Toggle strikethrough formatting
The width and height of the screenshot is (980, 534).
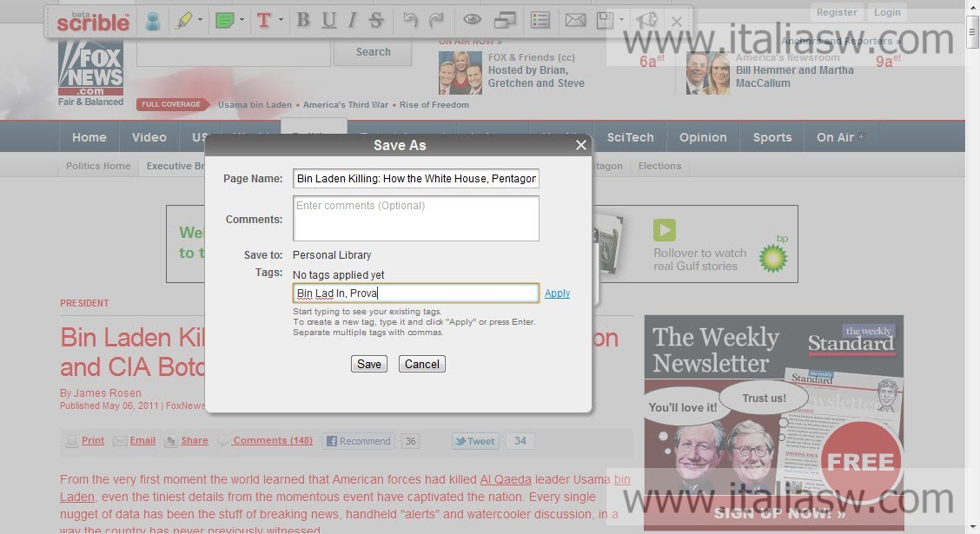point(375,21)
